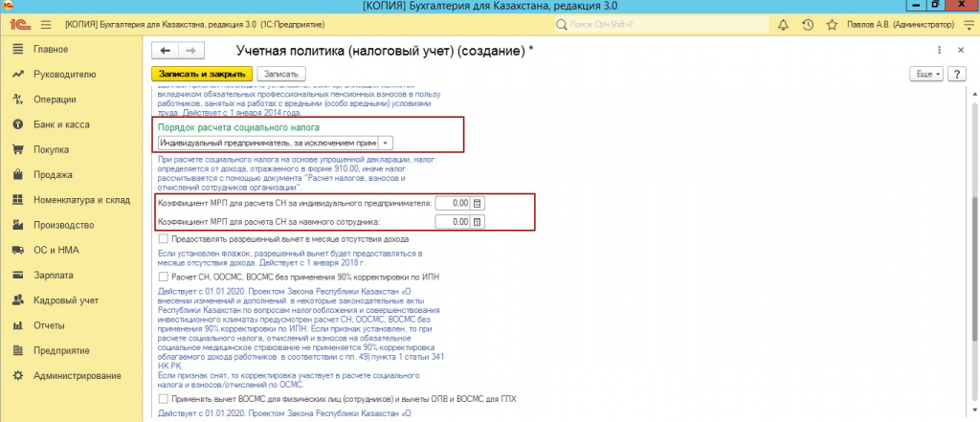Open Зарплата section

[x=54, y=275]
